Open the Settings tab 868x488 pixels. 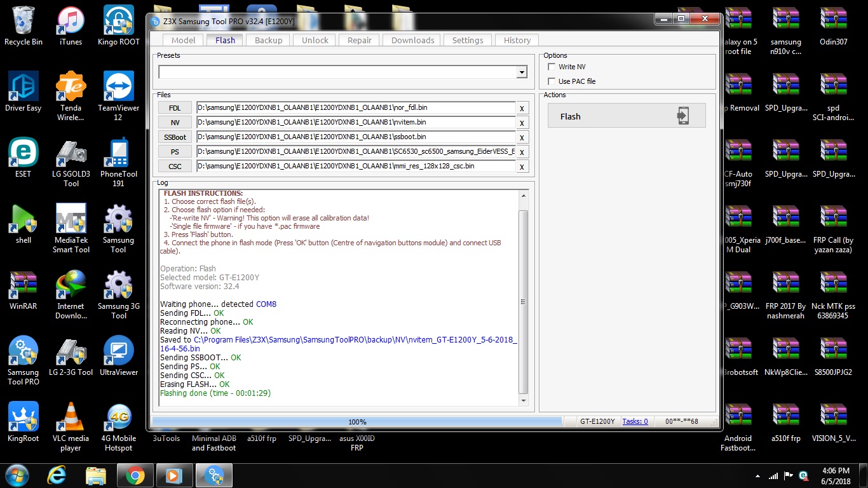click(x=468, y=40)
